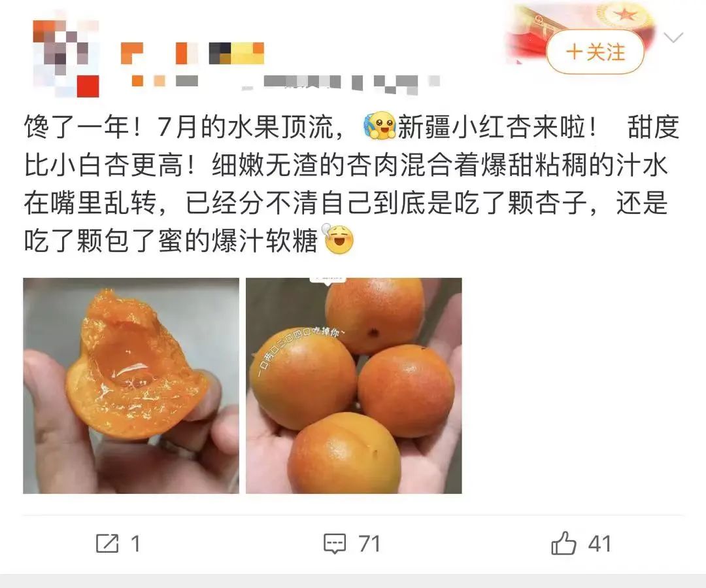Image resolution: width=706 pixels, height=588 pixels.
Task: Toggle follow with the 关注 button
Action: pos(596,52)
